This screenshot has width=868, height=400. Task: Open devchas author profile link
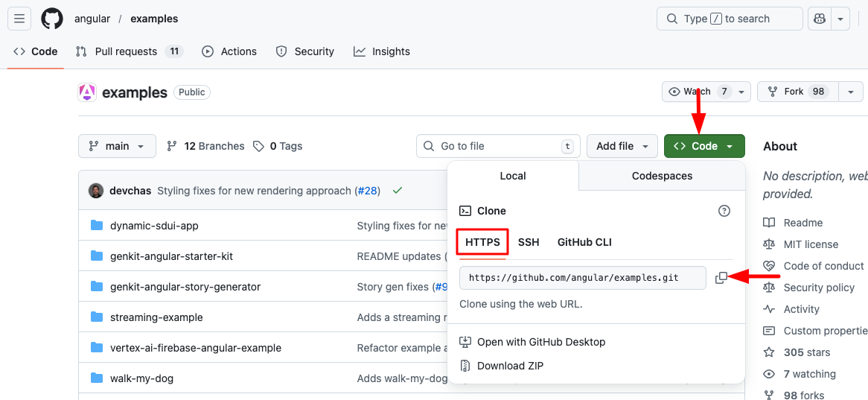[x=130, y=191]
